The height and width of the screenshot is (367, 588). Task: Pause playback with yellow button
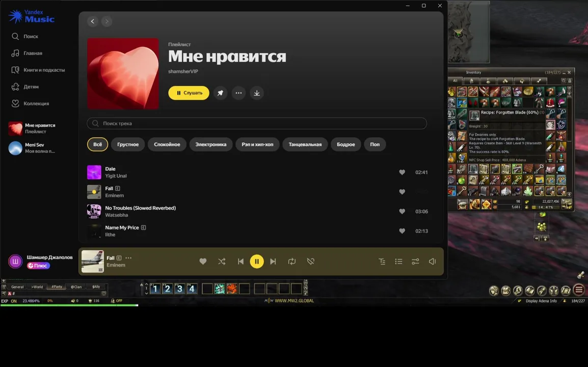(x=257, y=261)
